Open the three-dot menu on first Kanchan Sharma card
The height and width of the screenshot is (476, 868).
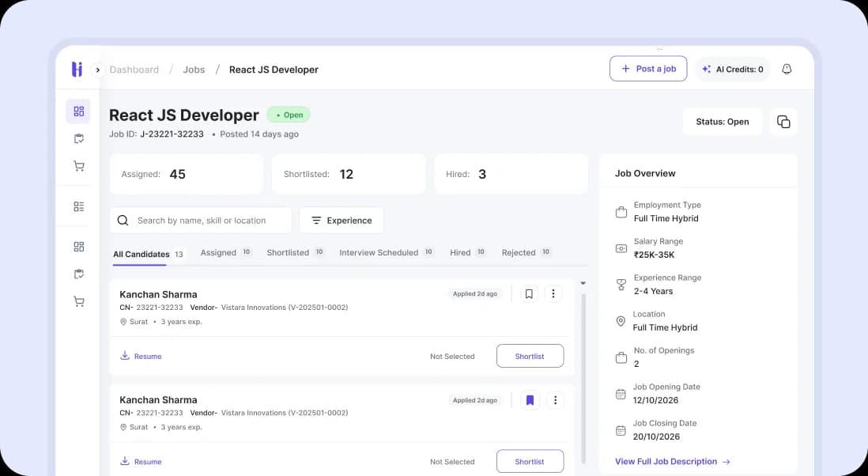tap(553, 293)
